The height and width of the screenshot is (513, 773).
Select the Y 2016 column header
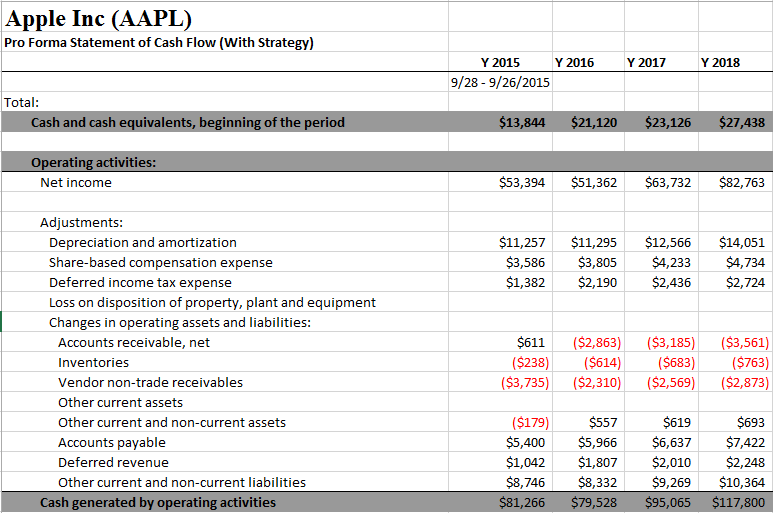(x=574, y=62)
